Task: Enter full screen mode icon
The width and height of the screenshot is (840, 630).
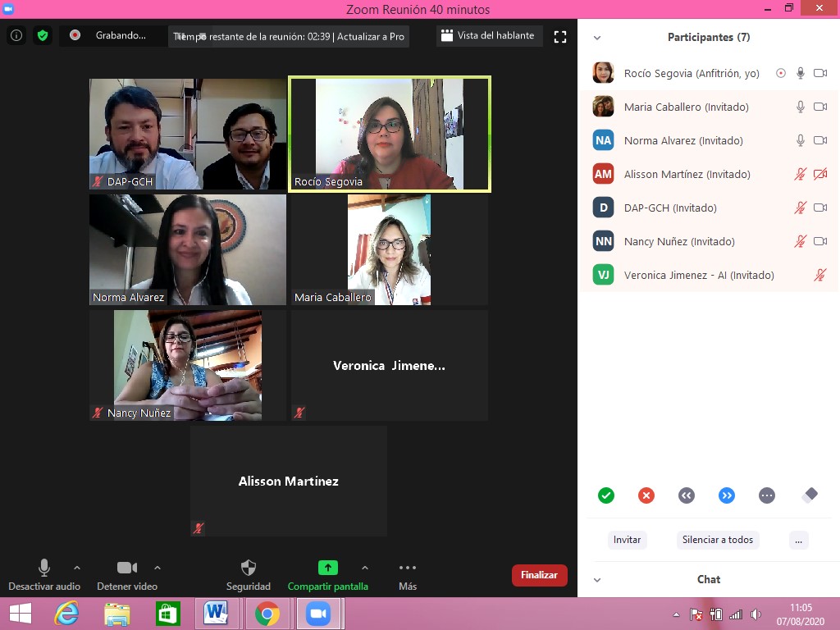Action: pos(559,36)
